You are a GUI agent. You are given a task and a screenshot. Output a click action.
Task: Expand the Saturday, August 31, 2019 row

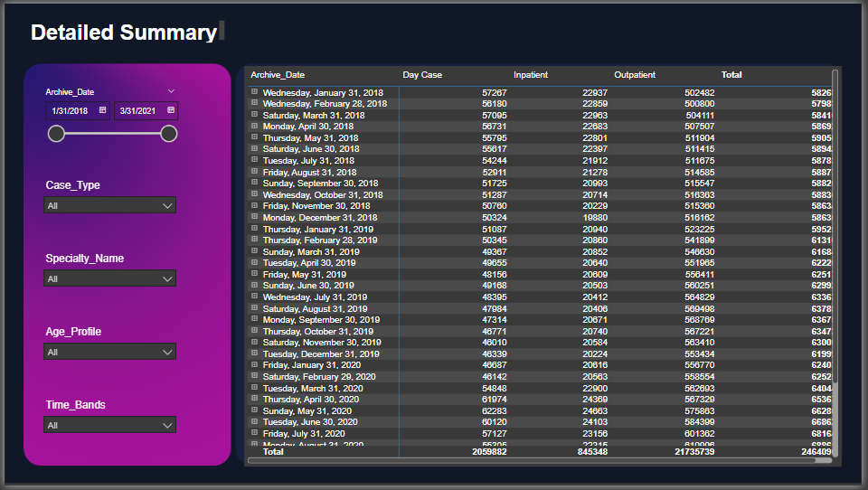[x=255, y=308]
